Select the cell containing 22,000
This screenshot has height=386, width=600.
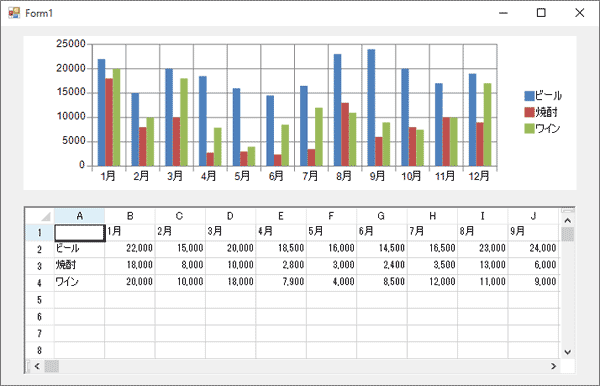[x=130, y=249]
